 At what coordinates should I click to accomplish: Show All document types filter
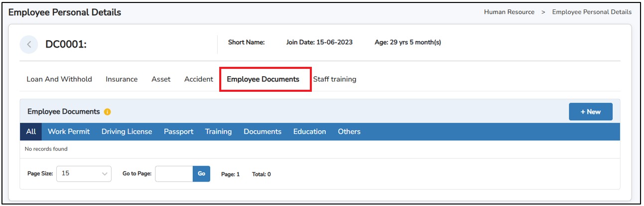pyautogui.click(x=31, y=132)
